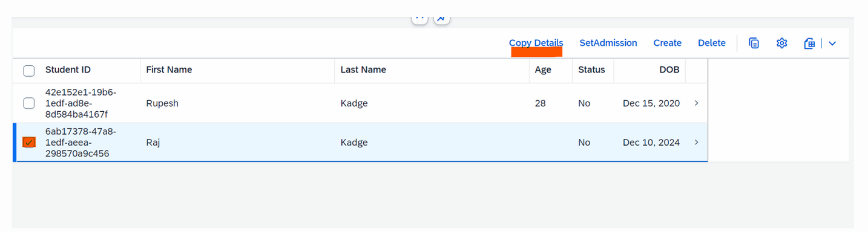Click the collapse header button at top
The image size is (868, 232).
click(x=420, y=18)
